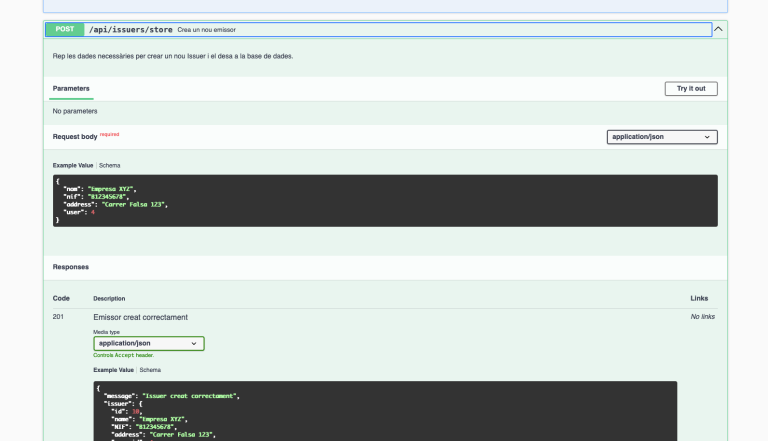Click the 'Request body' label
The width and height of the screenshot is (768, 441).
click(75, 137)
